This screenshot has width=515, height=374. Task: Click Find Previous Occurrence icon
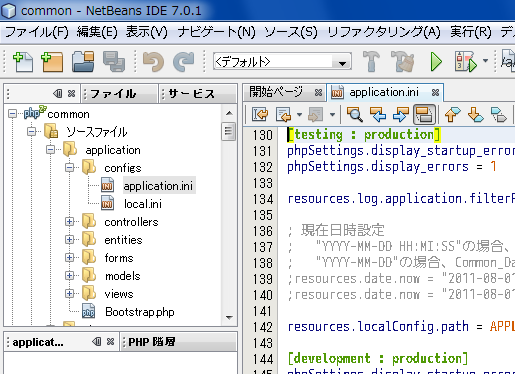pyautogui.click(x=378, y=114)
